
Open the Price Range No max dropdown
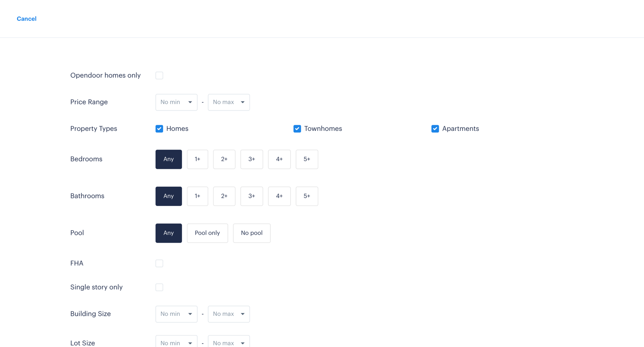point(229,102)
